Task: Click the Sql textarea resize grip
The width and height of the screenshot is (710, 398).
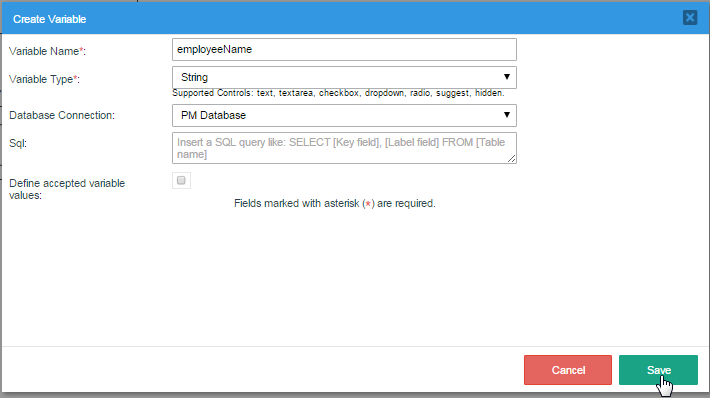Action: (511, 158)
